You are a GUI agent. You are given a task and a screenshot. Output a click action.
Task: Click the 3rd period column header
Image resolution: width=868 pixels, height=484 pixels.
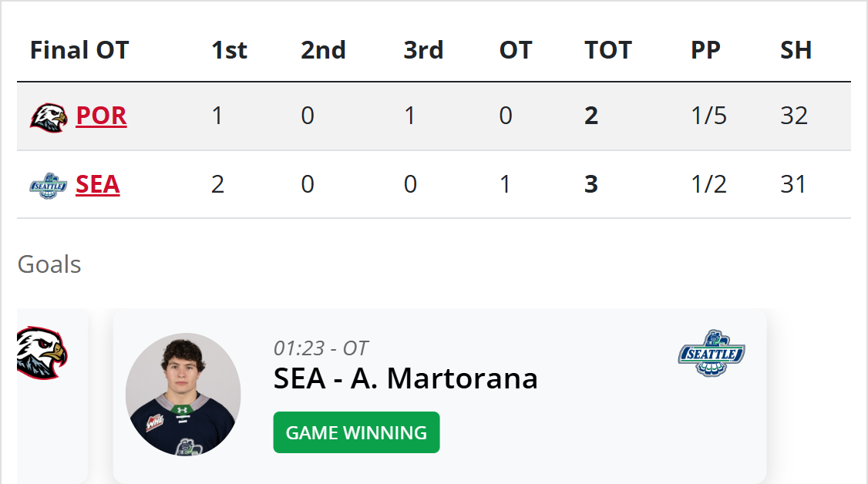(423, 51)
